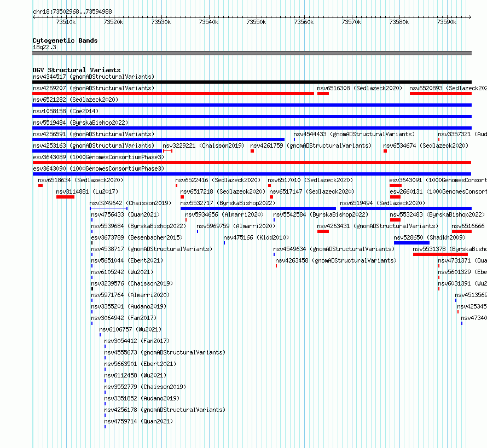Open the nsv6517147 (Sedlazeck2020) label
This screenshot has height=448, width=487.
tap(312, 191)
